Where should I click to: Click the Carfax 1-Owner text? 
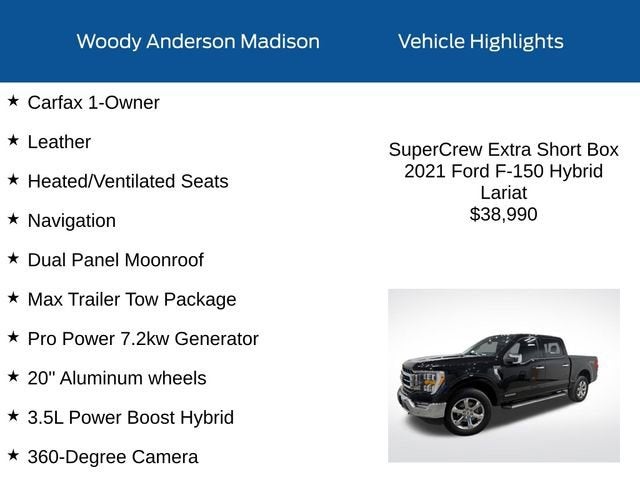(x=93, y=103)
